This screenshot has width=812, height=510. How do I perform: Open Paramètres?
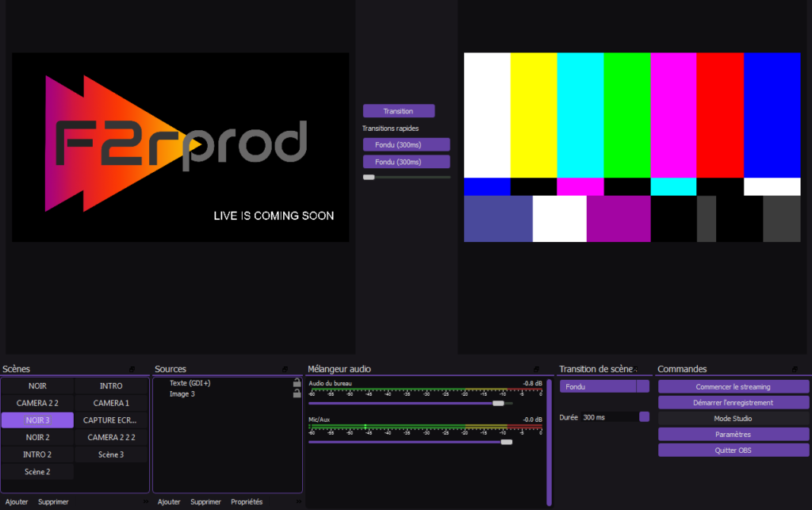pos(733,435)
